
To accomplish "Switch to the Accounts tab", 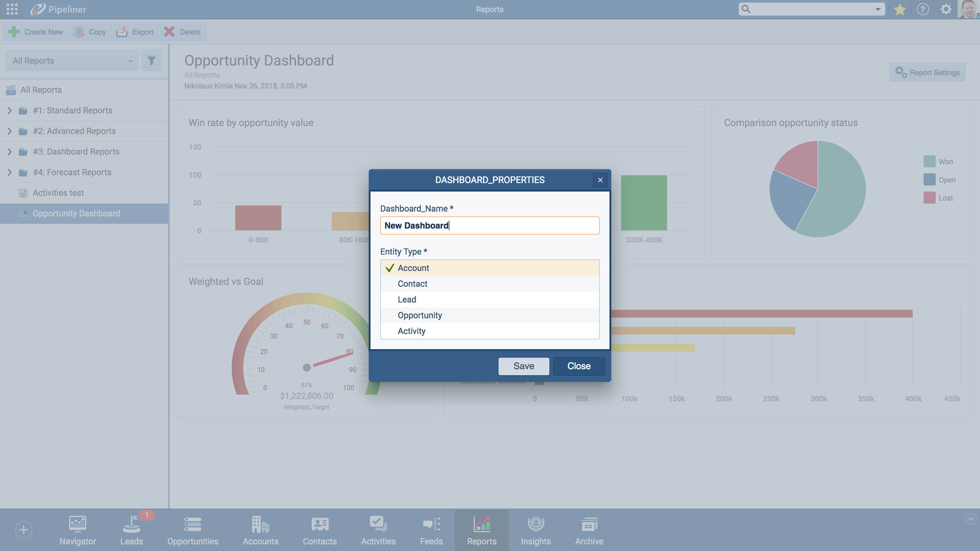I will [x=260, y=530].
